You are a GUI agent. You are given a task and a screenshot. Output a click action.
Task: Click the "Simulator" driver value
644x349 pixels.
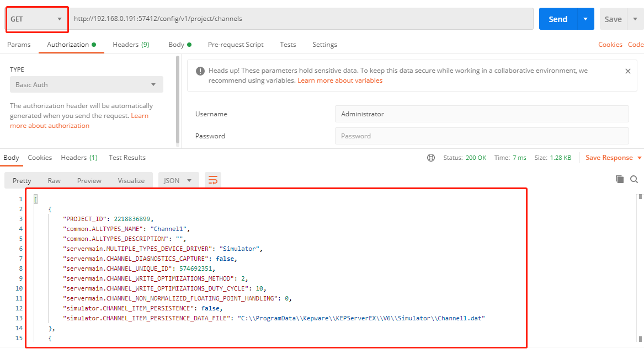click(239, 249)
